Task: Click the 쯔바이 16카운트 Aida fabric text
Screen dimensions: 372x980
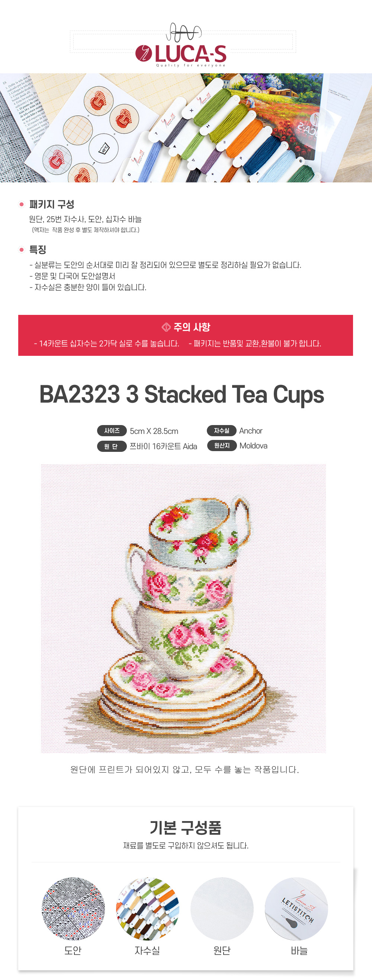Action: pyautogui.click(x=164, y=446)
